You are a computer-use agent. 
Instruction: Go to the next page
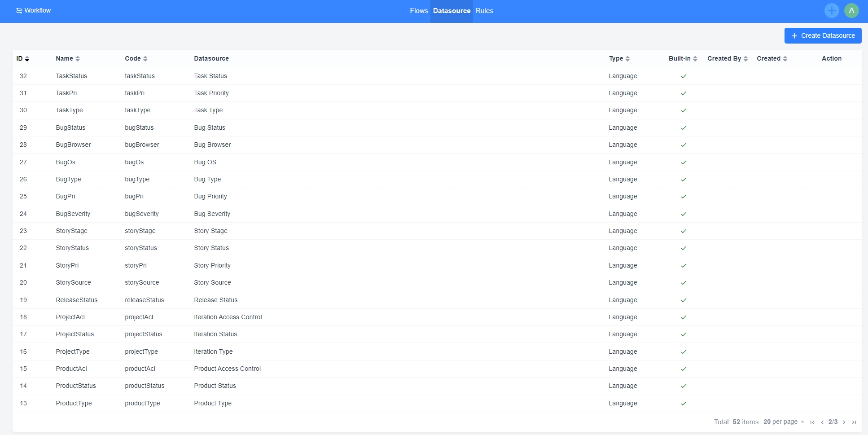point(844,422)
